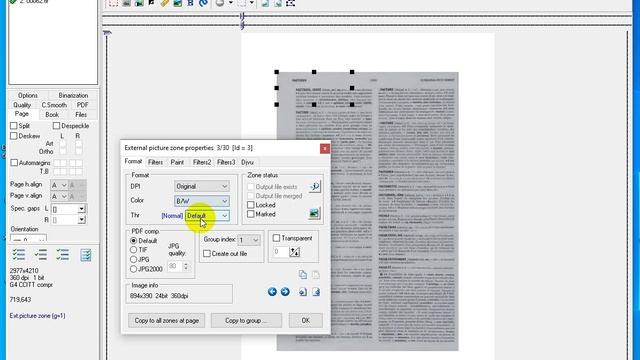The height and width of the screenshot is (360, 640).
Task: Click the picture icon next to Marked
Action: [314, 213]
